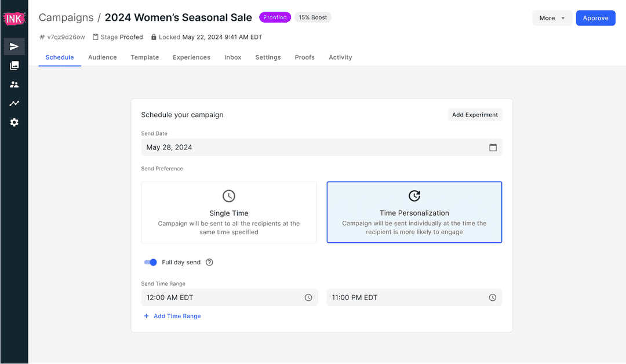Open the Audience people icon in the sidebar
The height and width of the screenshot is (364, 626).
[14, 84]
